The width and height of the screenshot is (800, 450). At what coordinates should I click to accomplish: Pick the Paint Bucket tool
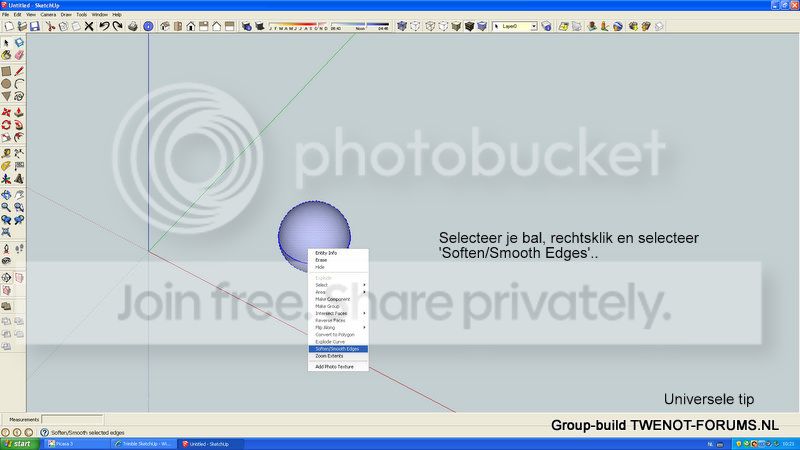(x=6, y=55)
